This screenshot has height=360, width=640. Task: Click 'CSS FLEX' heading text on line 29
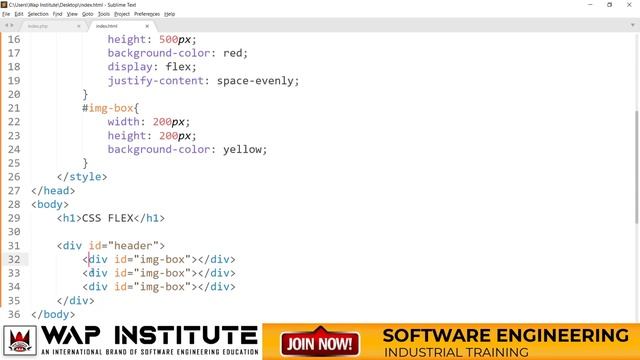(x=108, y=218)
